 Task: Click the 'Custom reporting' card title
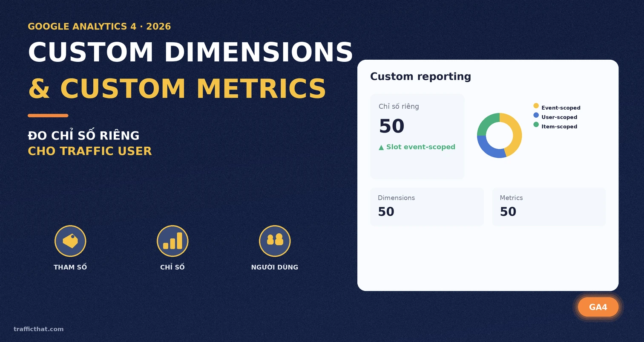coord(420,76)
